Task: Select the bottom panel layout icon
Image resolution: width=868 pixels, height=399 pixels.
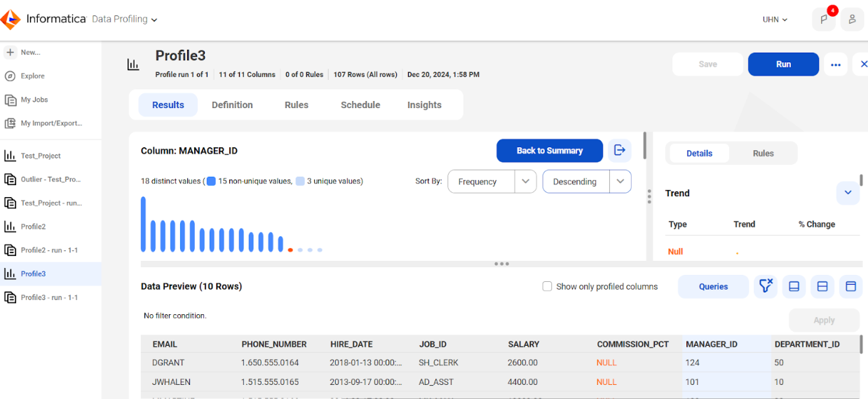Action: pyautogui.click(x=794, y=286)
